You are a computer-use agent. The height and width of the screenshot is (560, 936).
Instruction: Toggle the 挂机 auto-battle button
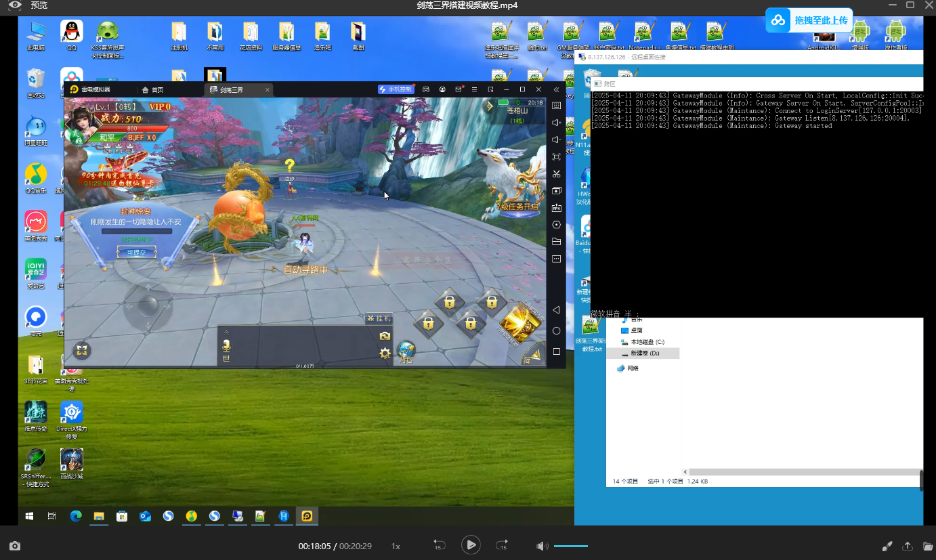378,318
